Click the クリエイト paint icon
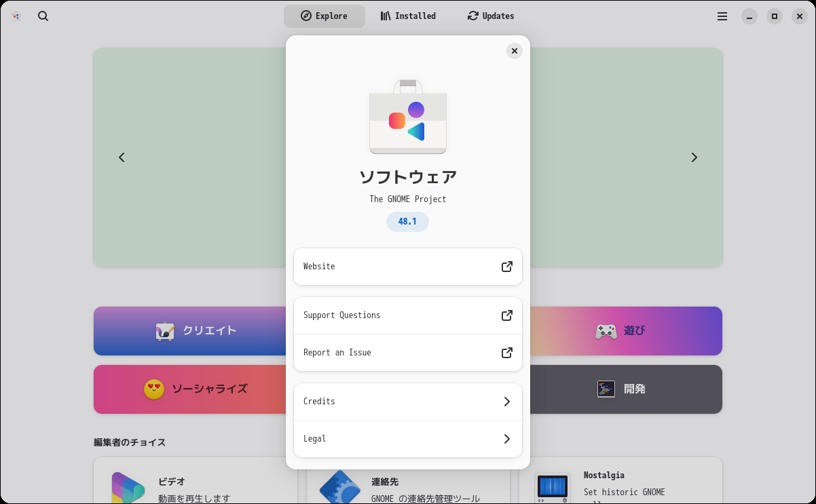816x504 pixels. pyautogui.click(x=166, y=331)
